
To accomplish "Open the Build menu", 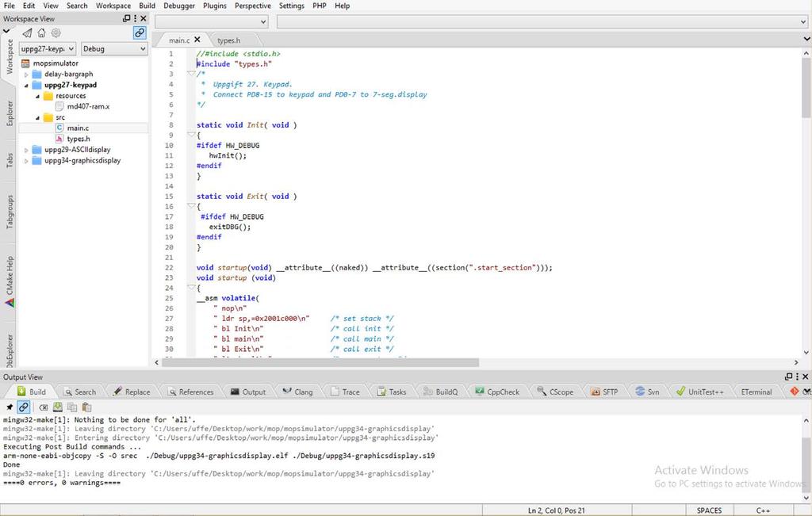I will point(147,6).
